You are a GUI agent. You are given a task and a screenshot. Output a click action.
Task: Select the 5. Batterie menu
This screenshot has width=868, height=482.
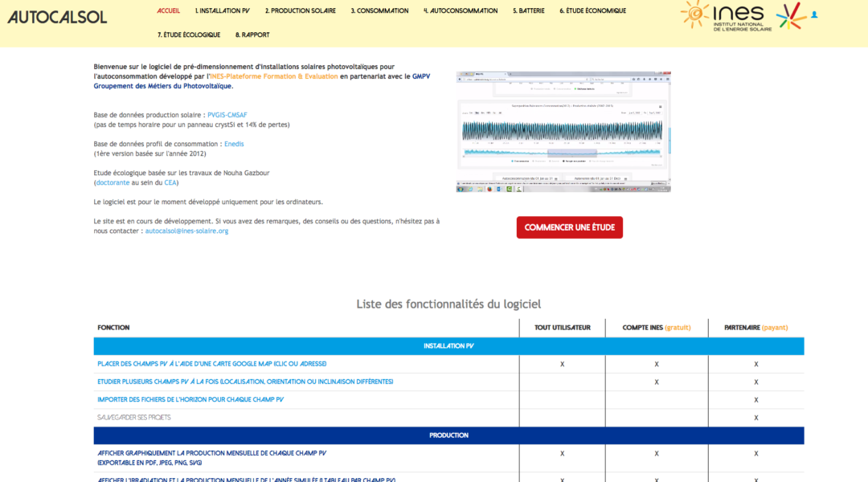[529, 10]
